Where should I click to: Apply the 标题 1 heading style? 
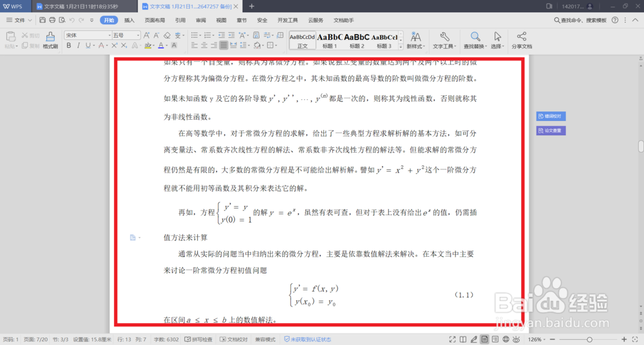coord(330,41)
